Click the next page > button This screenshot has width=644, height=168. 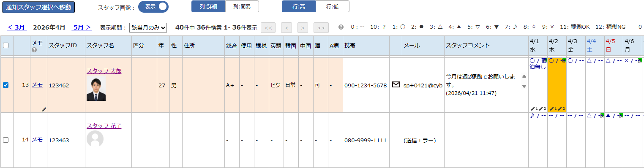303,28
